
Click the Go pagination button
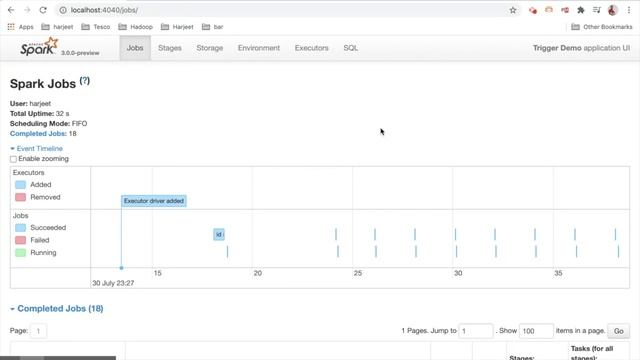click(618, 331)
